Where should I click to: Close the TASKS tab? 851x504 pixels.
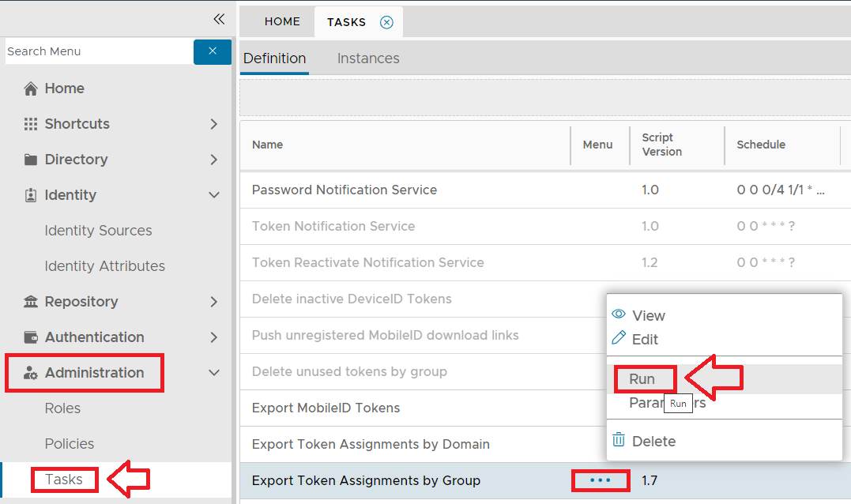(x=386, y=22)
